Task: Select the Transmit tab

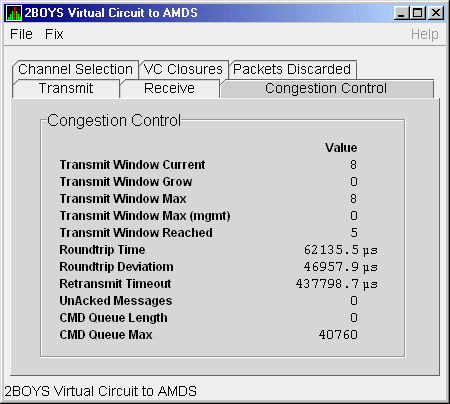Action: 66,88
